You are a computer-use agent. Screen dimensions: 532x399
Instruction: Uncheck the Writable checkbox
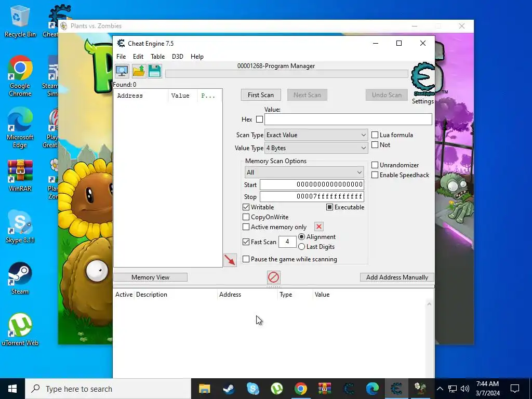tap(246, 207)
